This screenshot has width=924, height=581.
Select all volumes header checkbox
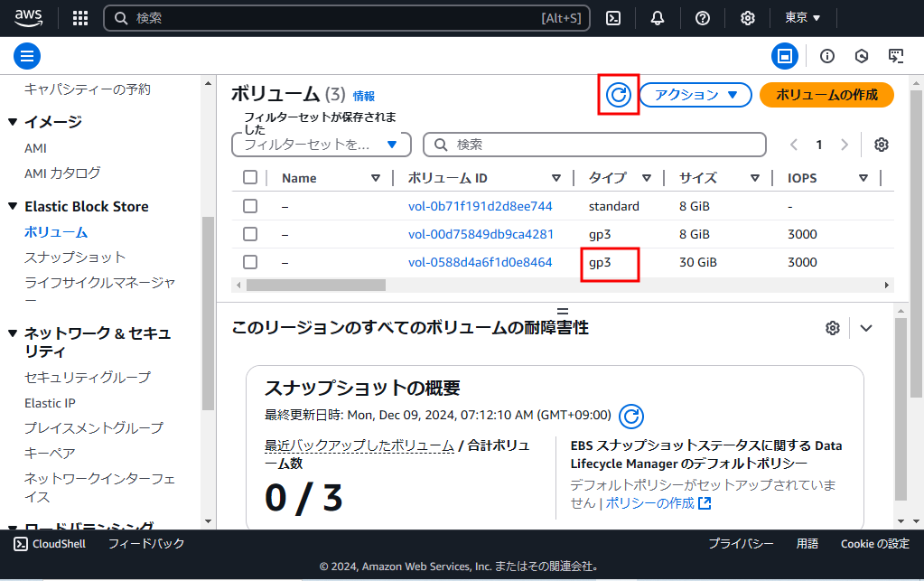click(250, 177)
